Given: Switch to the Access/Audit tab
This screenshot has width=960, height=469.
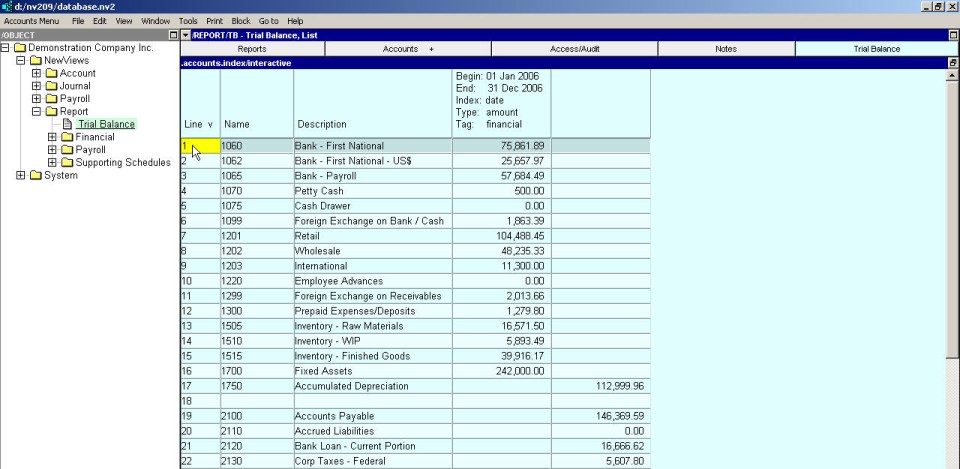Looking at the screenshot, I should 575,48.
